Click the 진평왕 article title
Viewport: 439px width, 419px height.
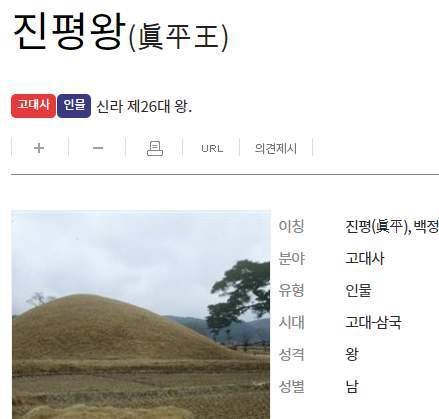click(x=69, y=32)
